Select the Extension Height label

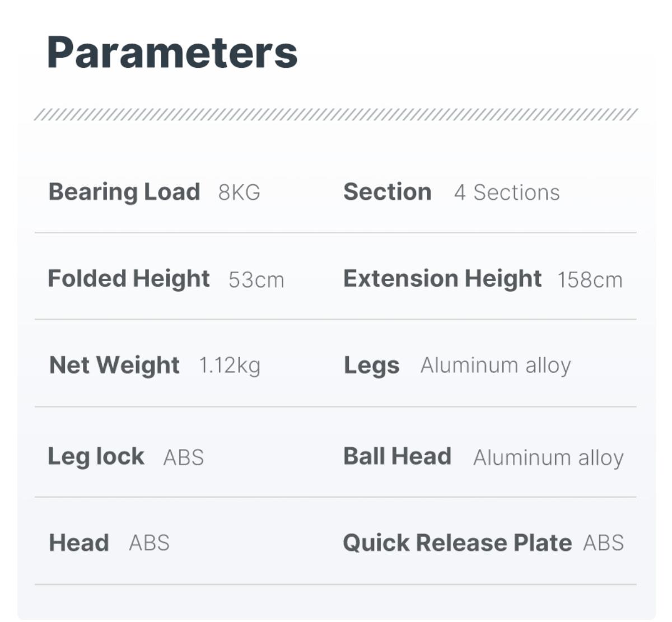(442, 279)
